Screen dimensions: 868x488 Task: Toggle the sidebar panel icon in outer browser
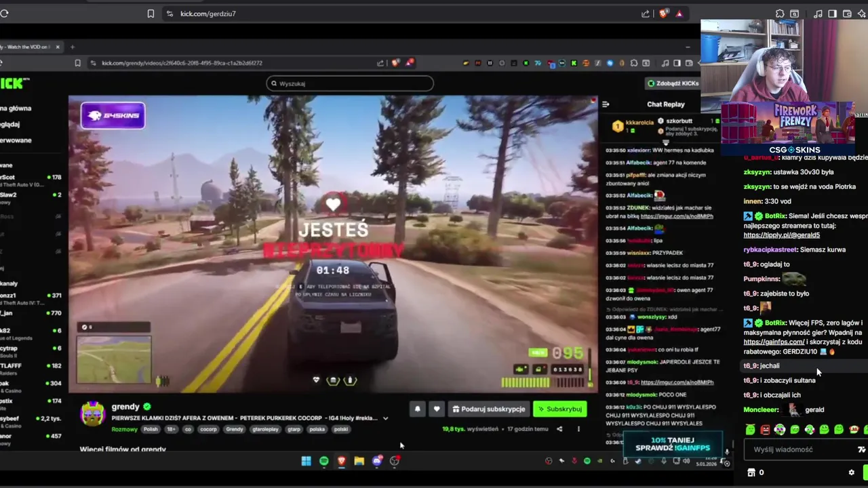click(832, 14)
